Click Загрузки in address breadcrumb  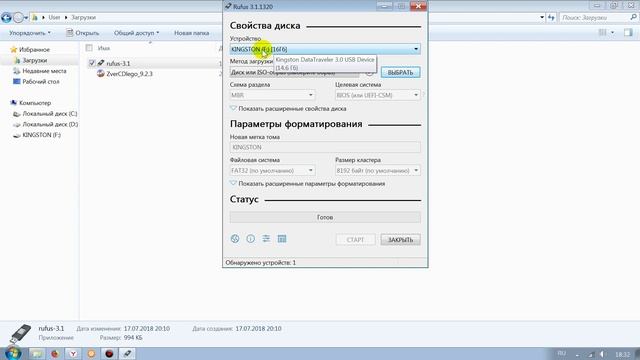click(83, 18)
